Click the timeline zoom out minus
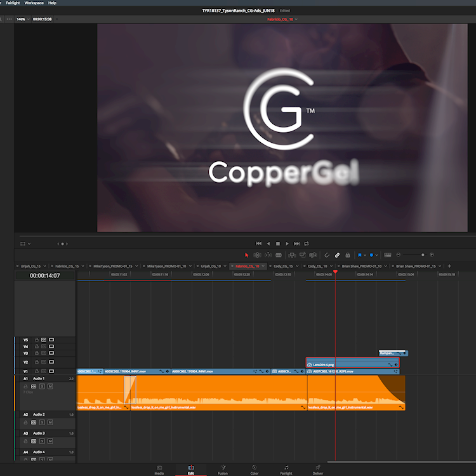 (399, 255)
